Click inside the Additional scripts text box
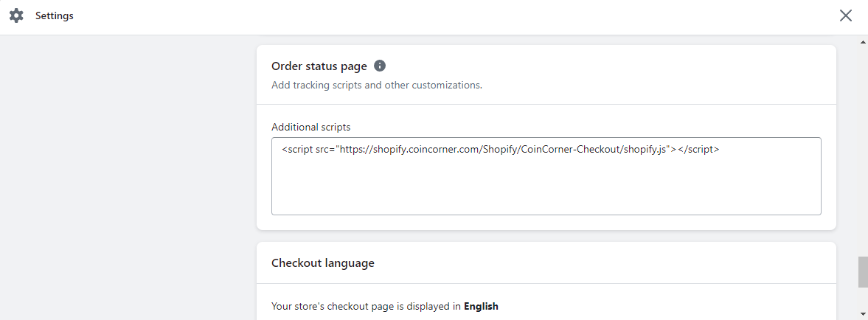The height and width of the screenshot is (320, 868). pos(546,176)
